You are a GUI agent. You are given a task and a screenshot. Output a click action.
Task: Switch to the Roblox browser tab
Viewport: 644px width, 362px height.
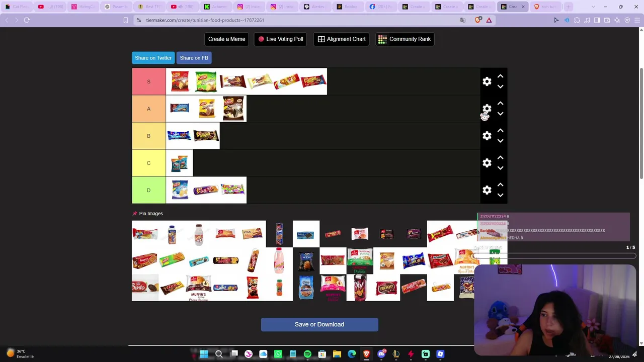pyautogui.click(x=349, y=7)
